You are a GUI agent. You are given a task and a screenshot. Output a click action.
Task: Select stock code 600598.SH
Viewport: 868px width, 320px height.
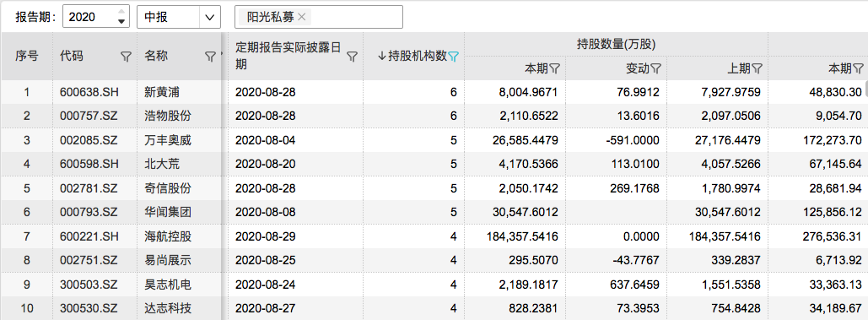[89, 164]
